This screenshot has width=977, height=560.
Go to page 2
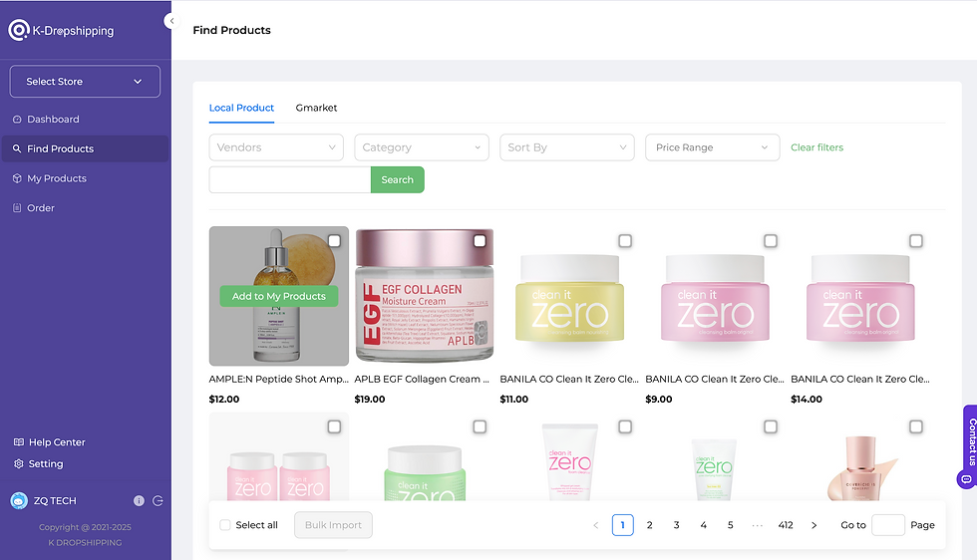pos(649,525)
